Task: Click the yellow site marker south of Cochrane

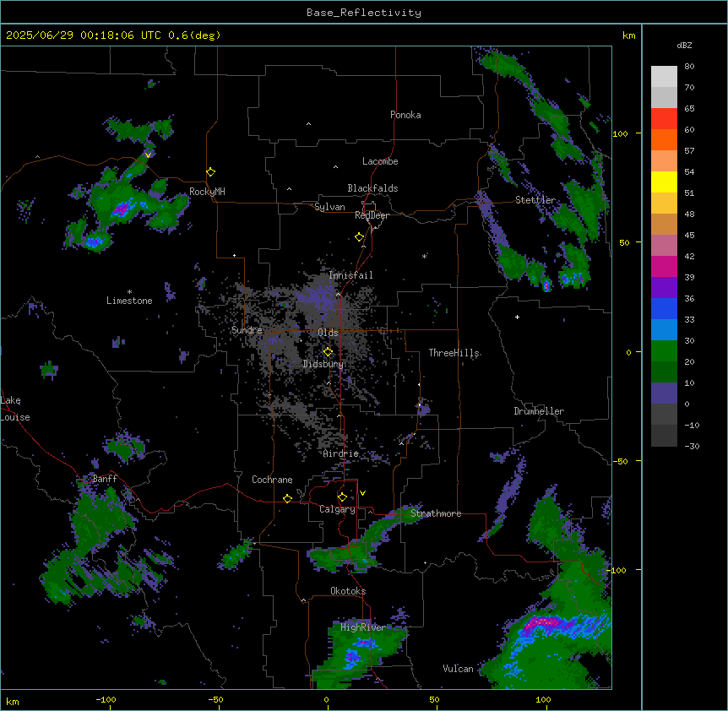Action: [287, 498]
